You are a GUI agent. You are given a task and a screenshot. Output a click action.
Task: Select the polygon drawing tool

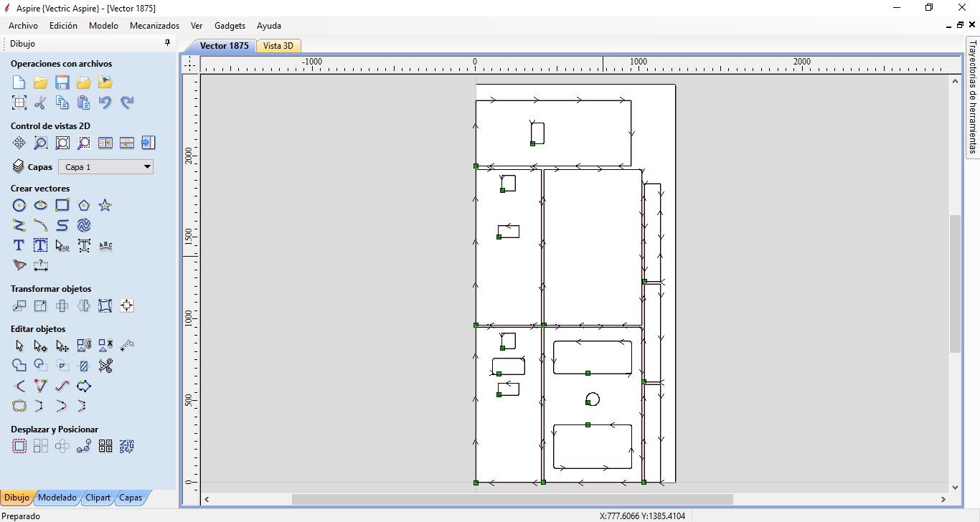84,205
